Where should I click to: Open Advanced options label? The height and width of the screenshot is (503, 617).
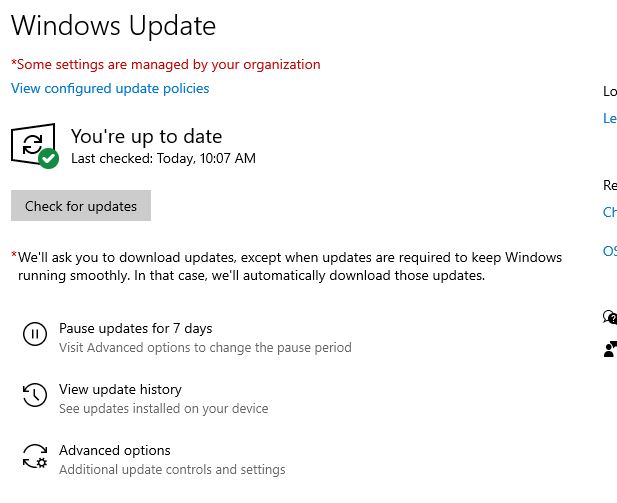[x=114, y=450]
